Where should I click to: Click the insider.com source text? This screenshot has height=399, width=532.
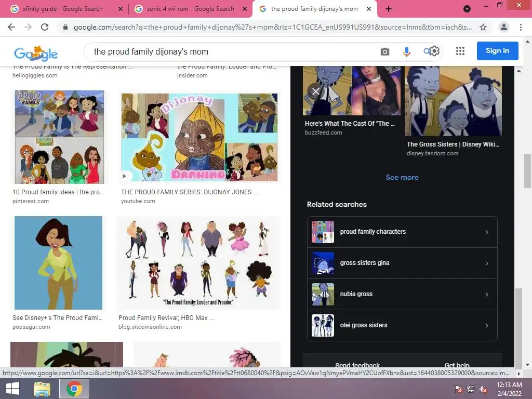[192, 75]
